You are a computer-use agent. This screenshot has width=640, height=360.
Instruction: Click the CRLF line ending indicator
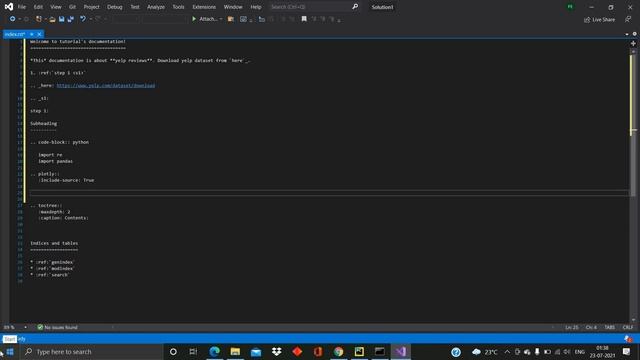point(628,327)
